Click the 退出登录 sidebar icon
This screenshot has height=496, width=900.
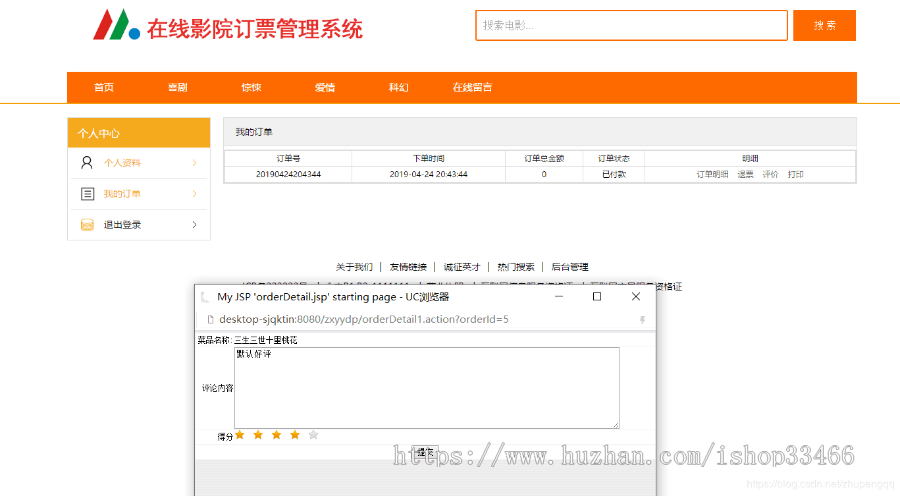pos(87,225)
